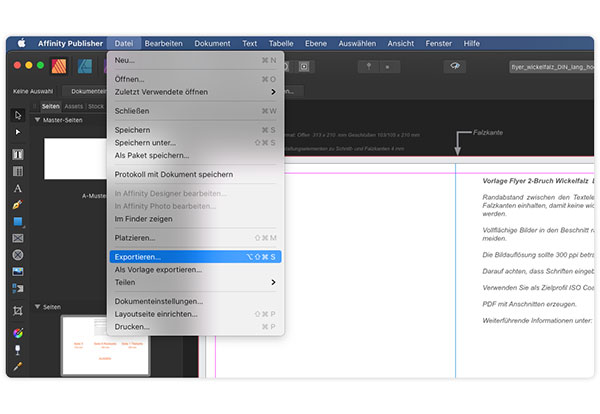Click the preflight eye icon in toolbar
The width and height of the screenshot is (600, 414).
click(455, 67)
